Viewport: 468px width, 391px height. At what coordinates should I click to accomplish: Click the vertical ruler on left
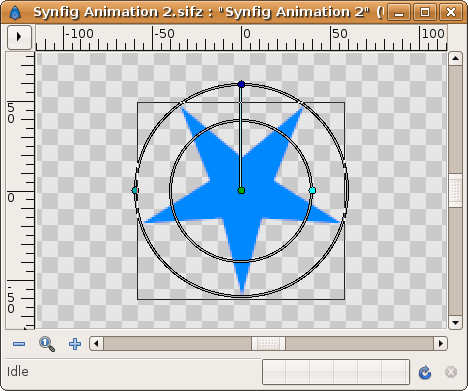point(21,190)
